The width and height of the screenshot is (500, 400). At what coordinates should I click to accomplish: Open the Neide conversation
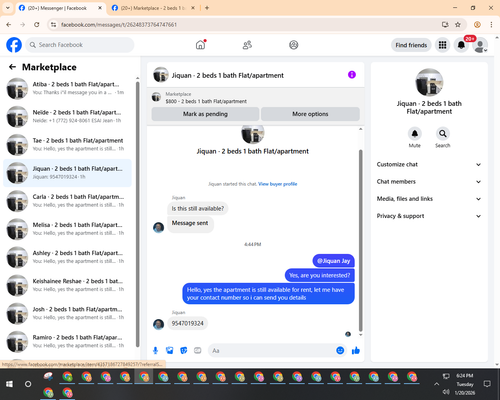(68, 117)
